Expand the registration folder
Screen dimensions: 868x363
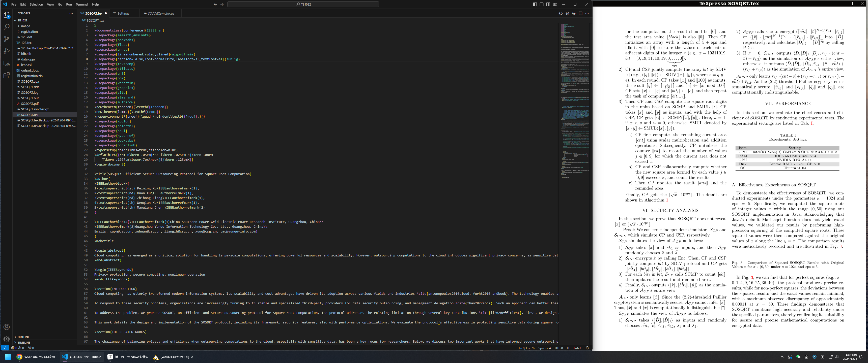point(45,32)
